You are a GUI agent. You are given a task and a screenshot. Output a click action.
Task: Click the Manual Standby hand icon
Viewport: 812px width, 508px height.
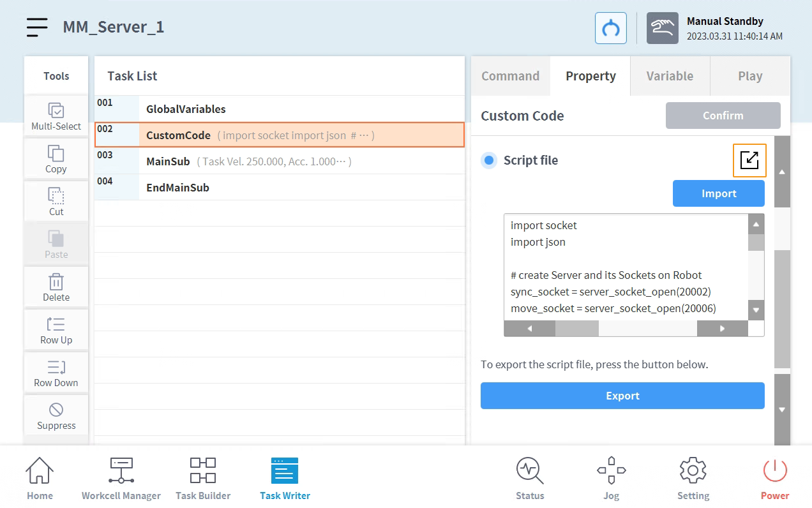point(662,28)
